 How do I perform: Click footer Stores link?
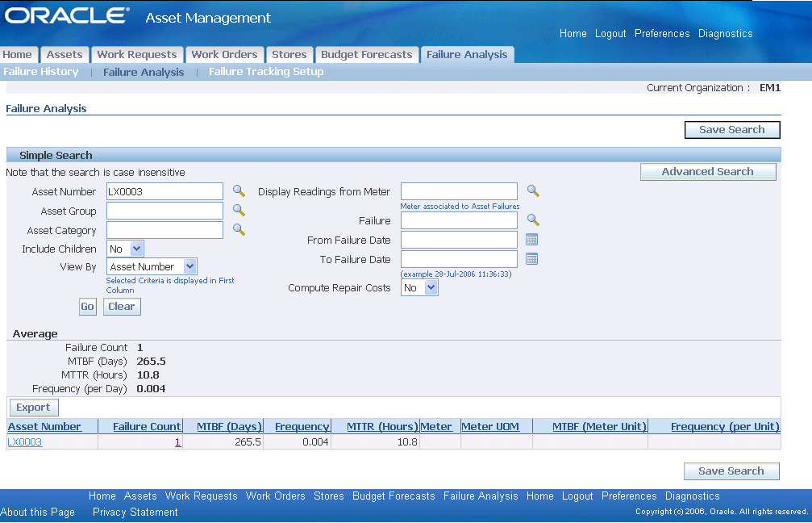[x=329, y=496]
